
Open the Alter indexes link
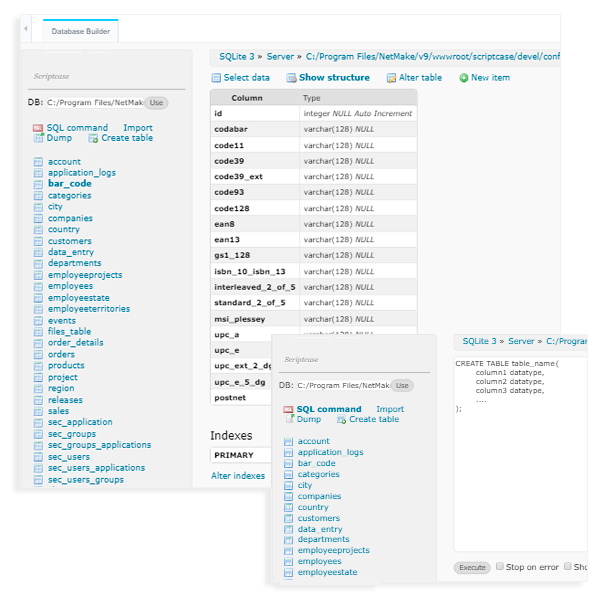click(x=238, y=476)
